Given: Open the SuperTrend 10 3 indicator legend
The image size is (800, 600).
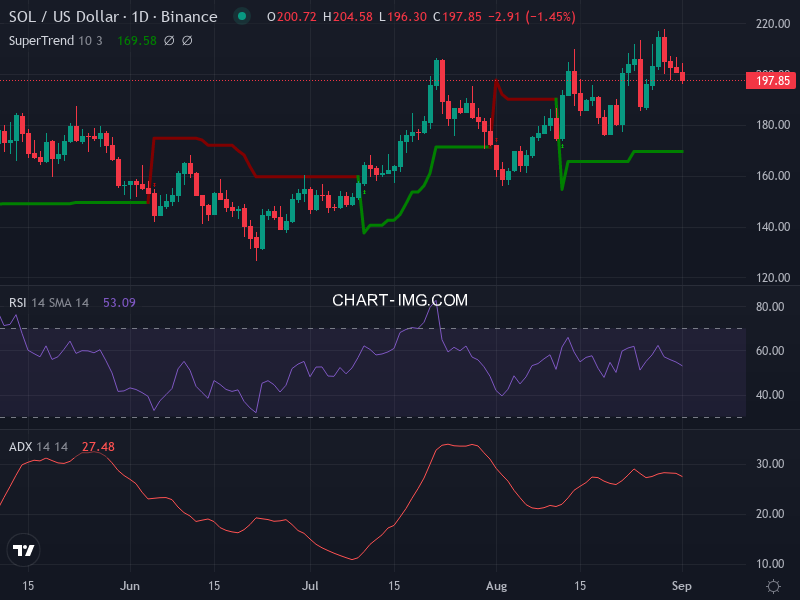Looking at the screenshot, I should 56,40.
